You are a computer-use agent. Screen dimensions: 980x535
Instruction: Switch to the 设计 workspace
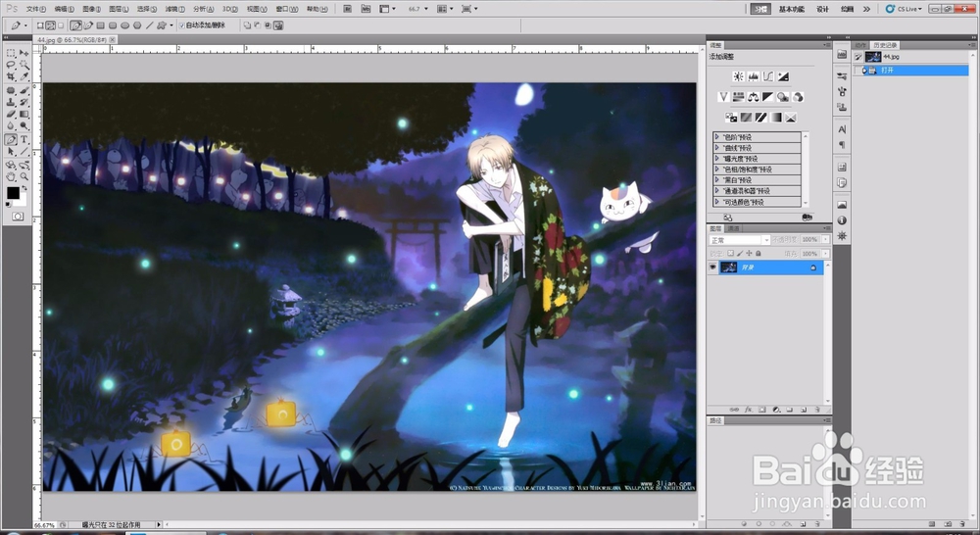click(x=822, y=9)
